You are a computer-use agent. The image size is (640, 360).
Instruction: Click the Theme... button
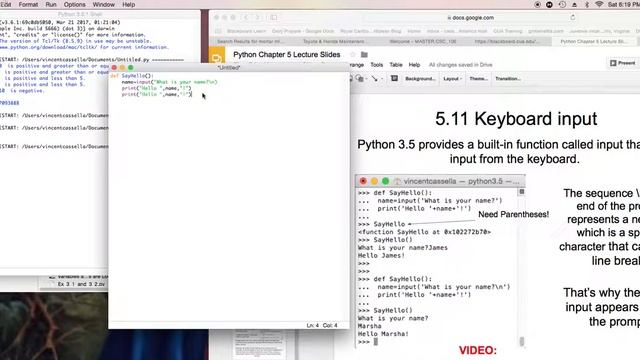tap(478, 78)
